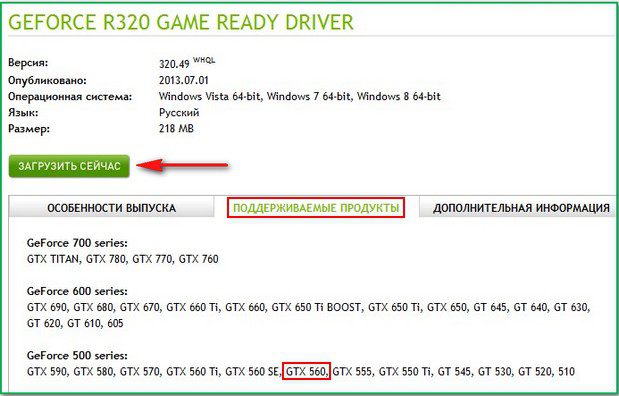Click the GTX 560 entry in 500 series

coord(306,372)
